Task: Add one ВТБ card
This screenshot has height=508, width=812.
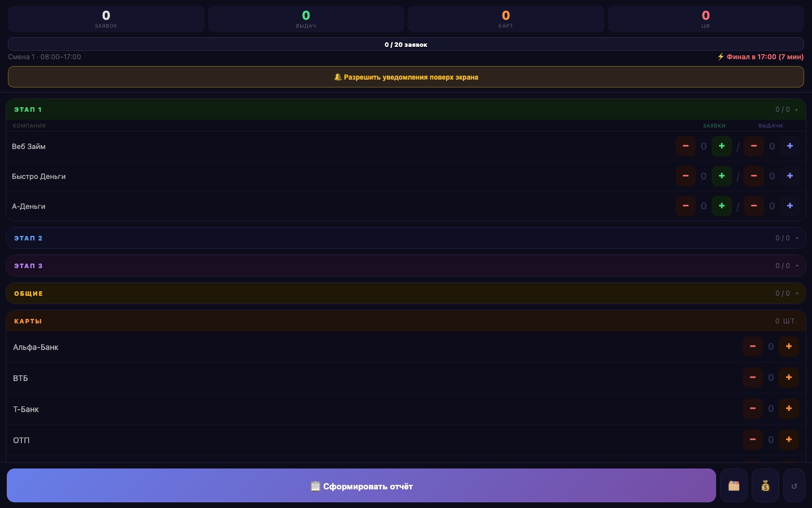Action: tap(789, 378)
